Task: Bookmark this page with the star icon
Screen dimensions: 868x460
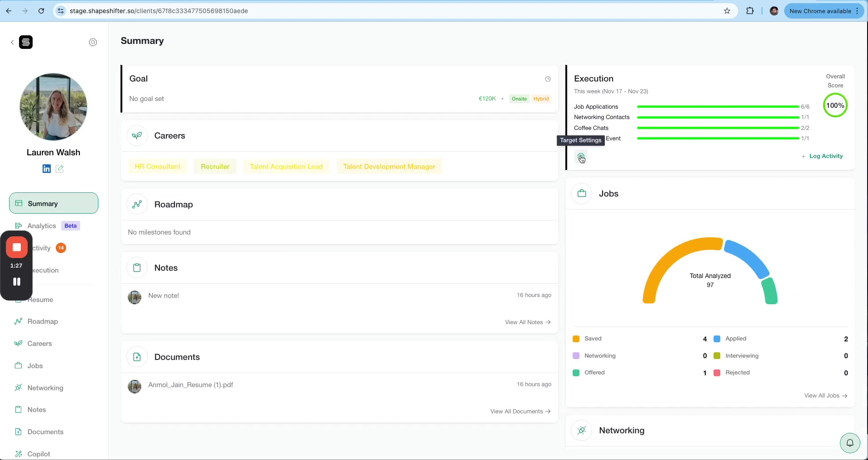Action: [727, 11]
